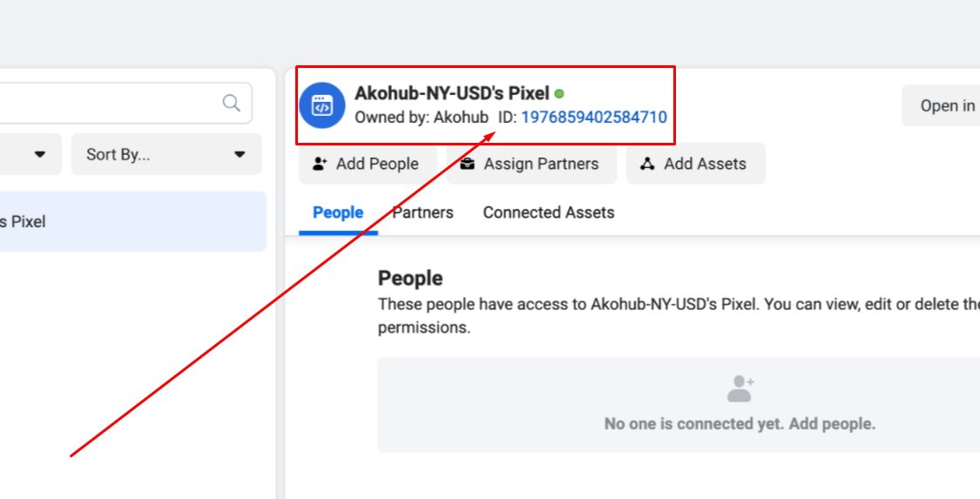Switch to the Partners tab
Screen dimensions: 980x499
423,212
